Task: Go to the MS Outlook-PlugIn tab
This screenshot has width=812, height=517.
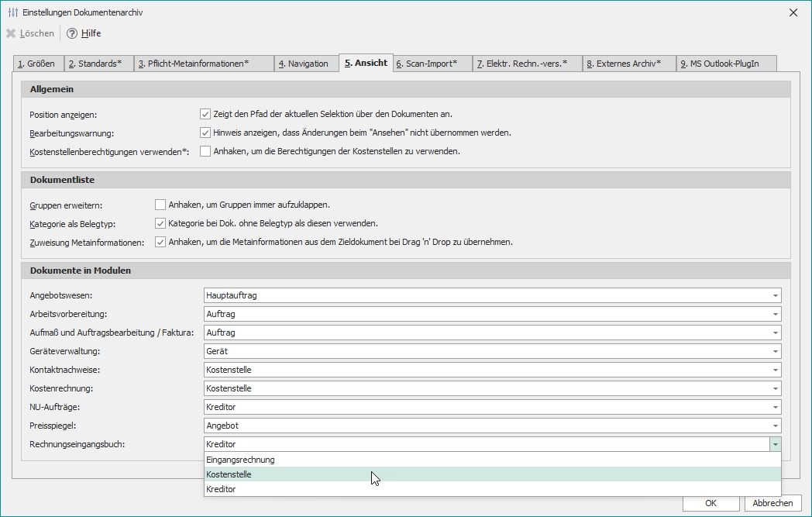Action: 725,64
